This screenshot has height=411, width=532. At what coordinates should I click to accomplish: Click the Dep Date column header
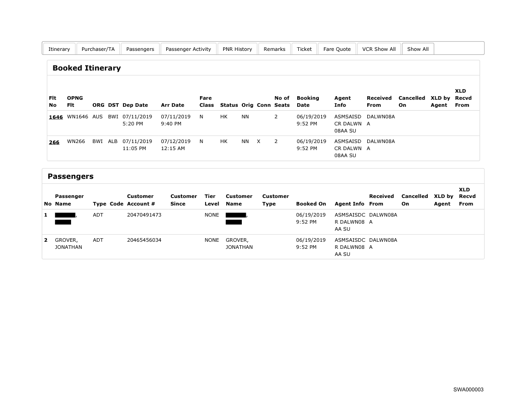pos(135,105)
